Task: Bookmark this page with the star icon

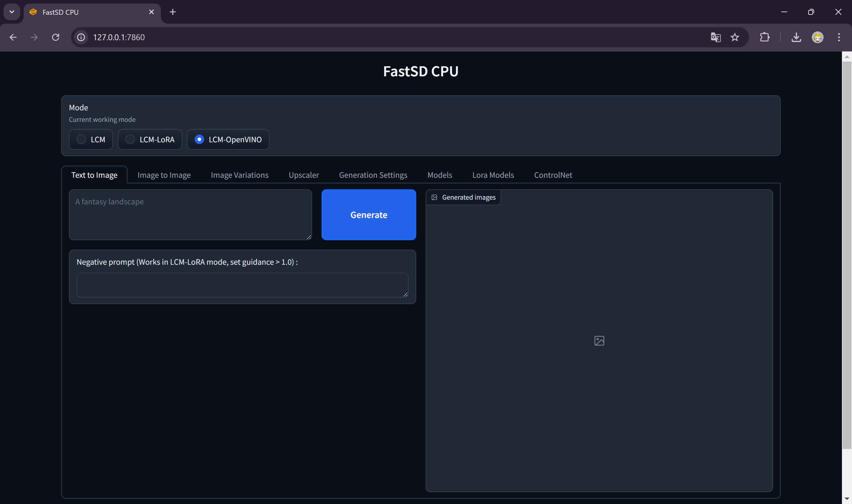Action: [x=735, y=37]
